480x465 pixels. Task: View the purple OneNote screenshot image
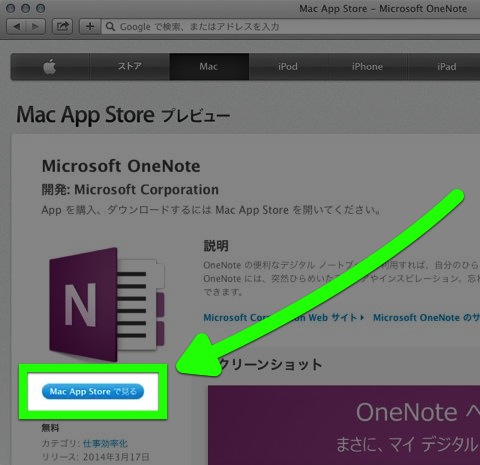click(344, 425)
